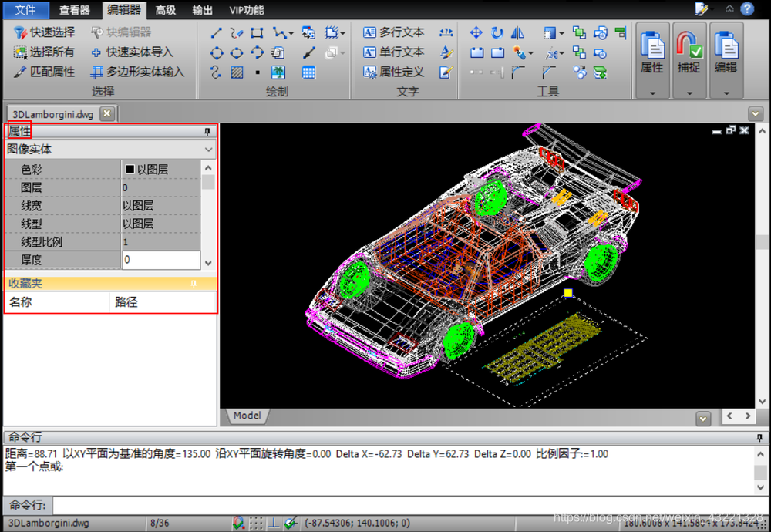Click the Mirror tool icon

tap(517, 33)
